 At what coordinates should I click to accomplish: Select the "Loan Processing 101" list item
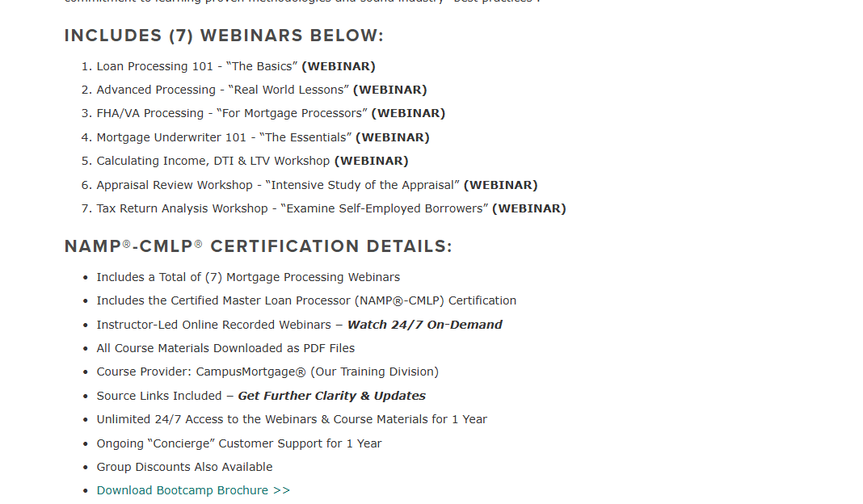(236, 66)
